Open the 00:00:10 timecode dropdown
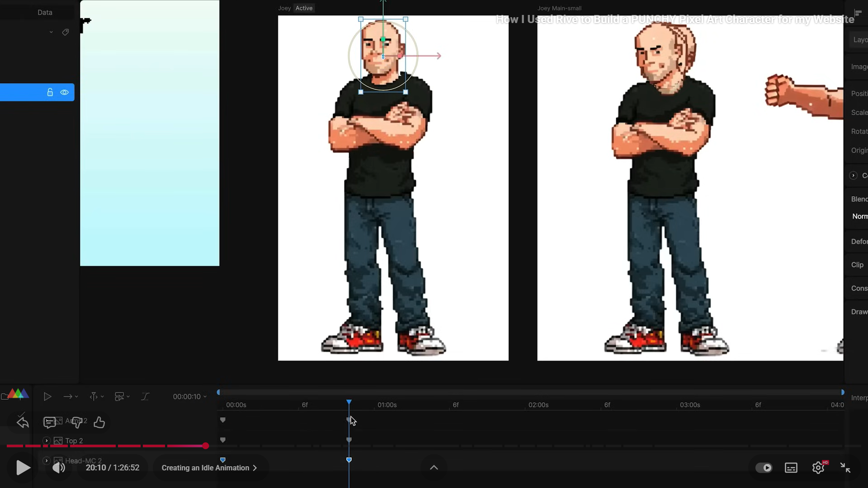This screenshot has height=488, width=868. click(190, 397)
